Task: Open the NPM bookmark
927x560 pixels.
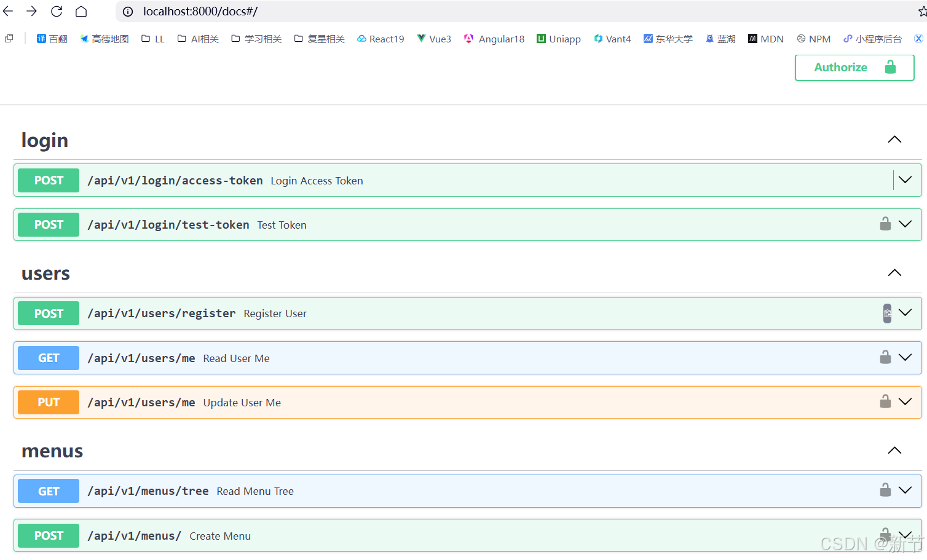Action: tap(814, 39)
